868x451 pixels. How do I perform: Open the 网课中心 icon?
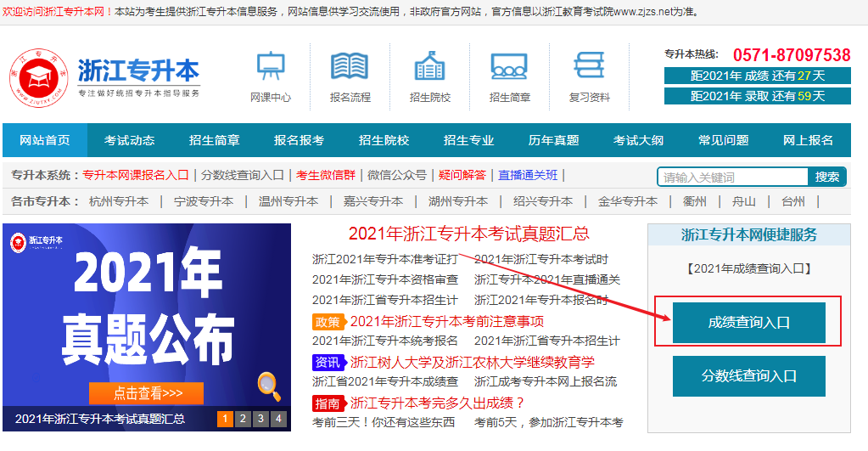[271, 67]
